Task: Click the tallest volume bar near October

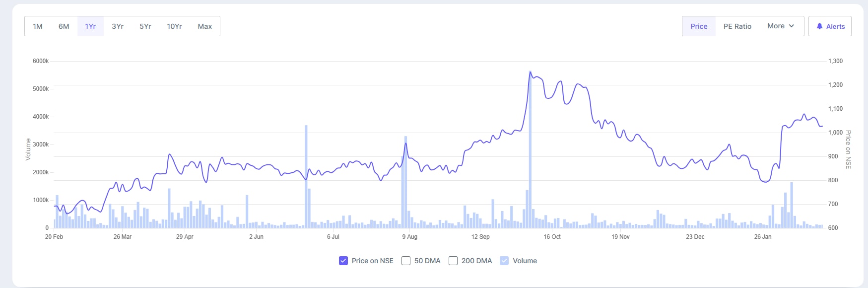Action: tap(530, 149)
